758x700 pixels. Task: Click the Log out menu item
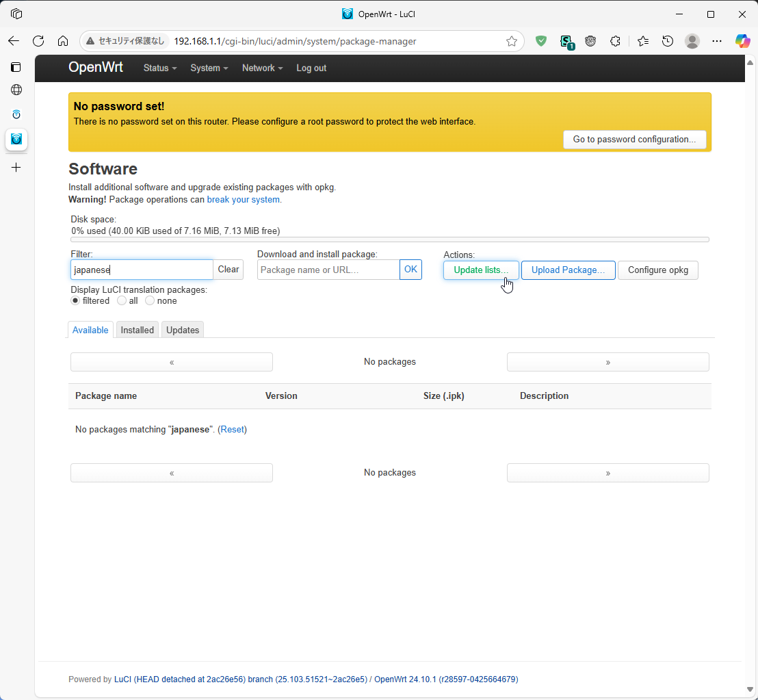pyautogui.click(x=311, y=68)
